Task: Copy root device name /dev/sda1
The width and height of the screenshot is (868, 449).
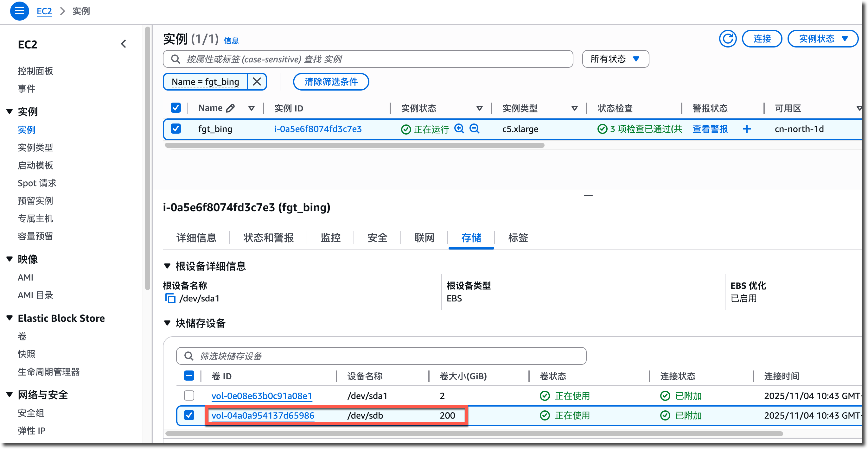Action: 170,298
